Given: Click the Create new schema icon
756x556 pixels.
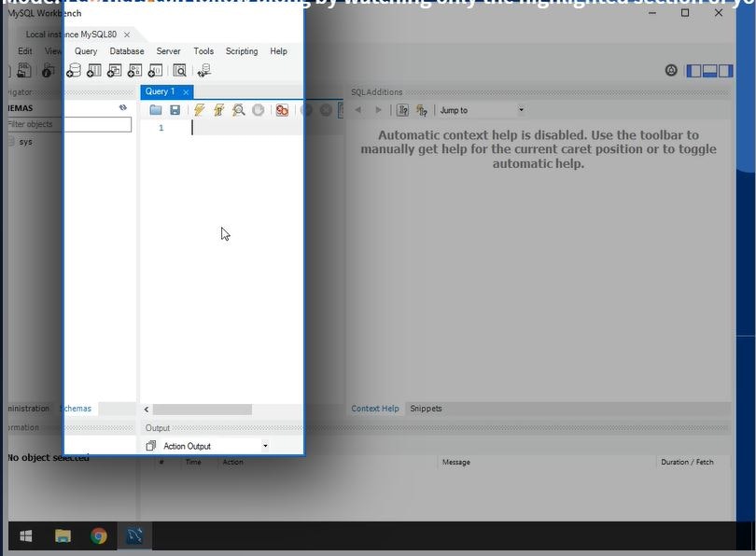Looking at the screenshot, I should 74,70.
